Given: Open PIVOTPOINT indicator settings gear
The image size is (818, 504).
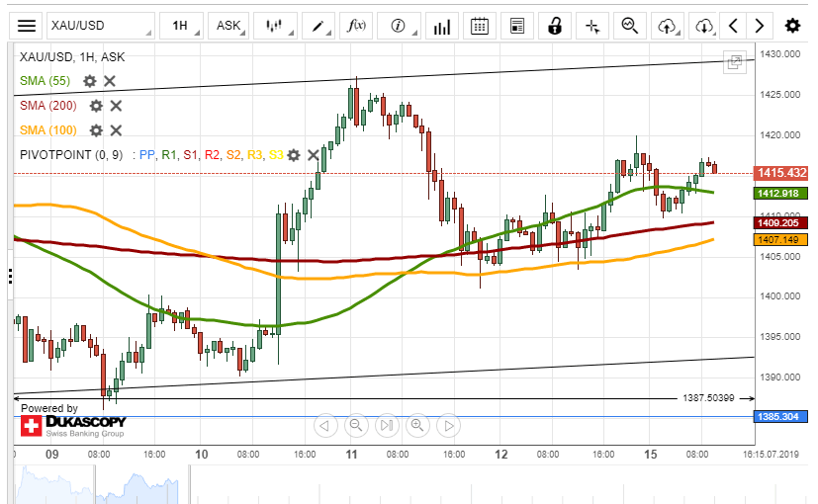Looking at the screenshot, I should click(294, 155).
